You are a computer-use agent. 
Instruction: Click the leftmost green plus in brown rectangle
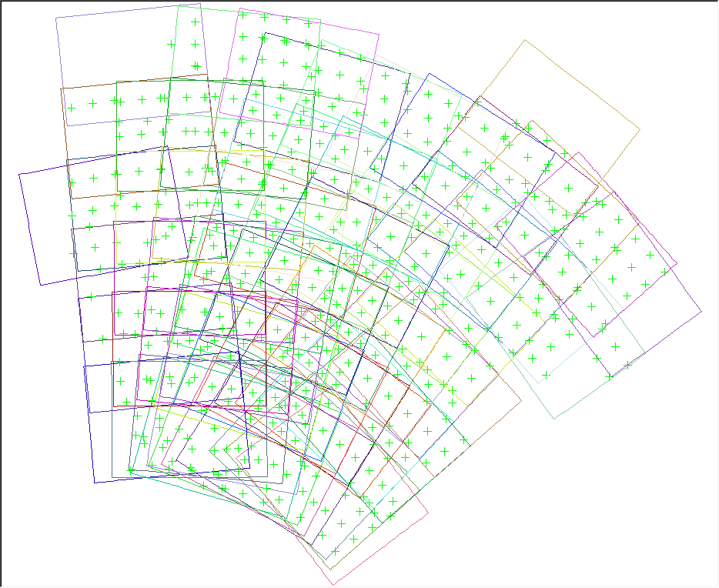coord(71,109)
